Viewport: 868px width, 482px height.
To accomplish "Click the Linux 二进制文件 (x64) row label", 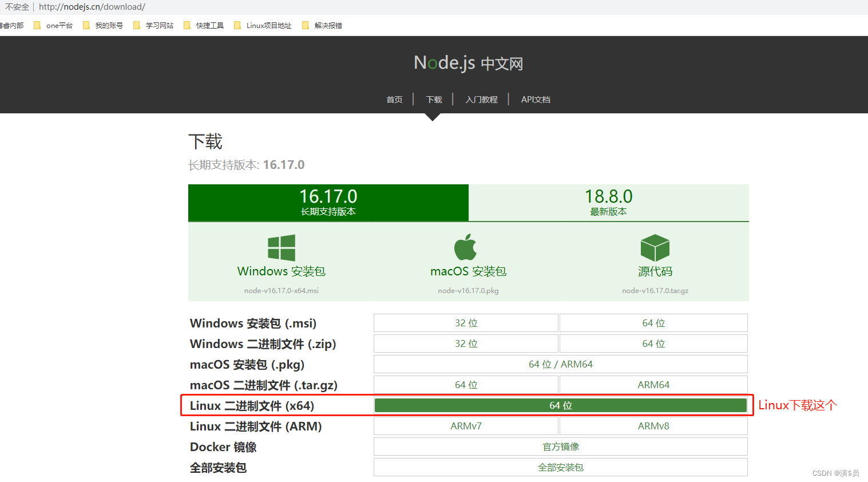I will point(252,406).
